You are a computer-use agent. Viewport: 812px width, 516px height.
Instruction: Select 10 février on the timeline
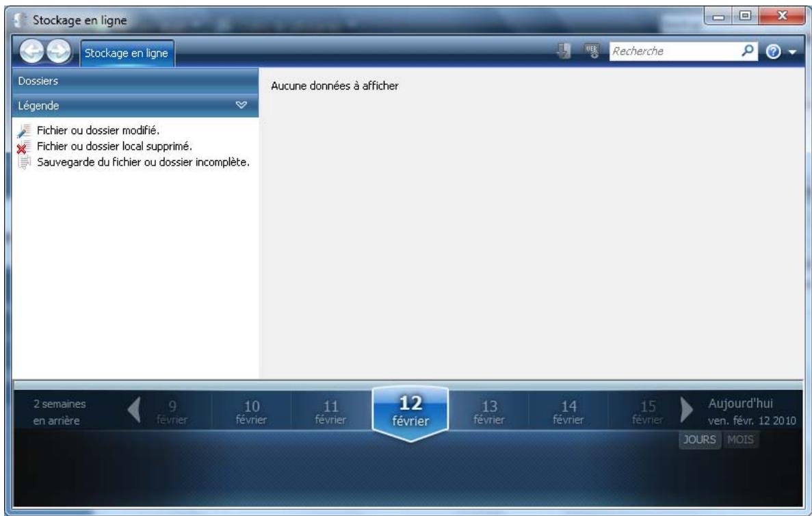point(251,413)
